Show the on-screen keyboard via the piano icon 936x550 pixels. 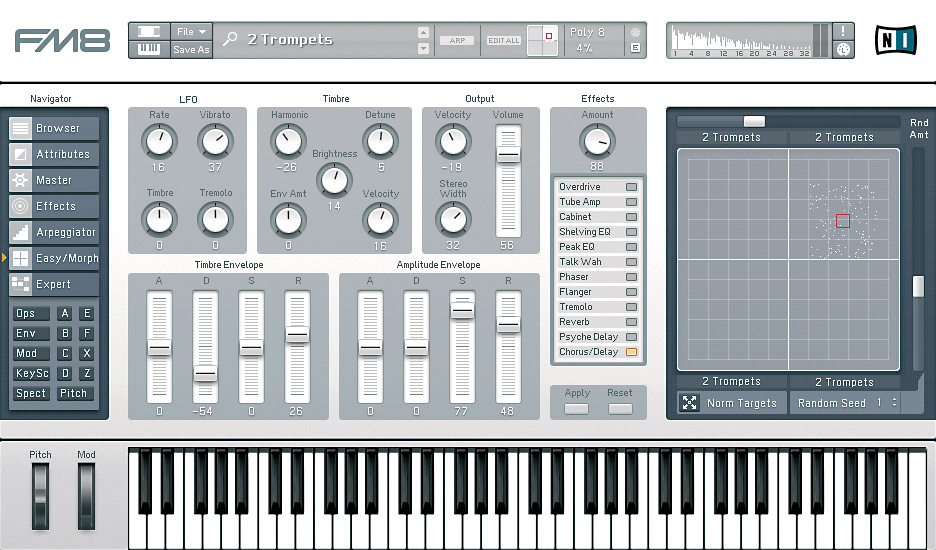pos(148,49)
